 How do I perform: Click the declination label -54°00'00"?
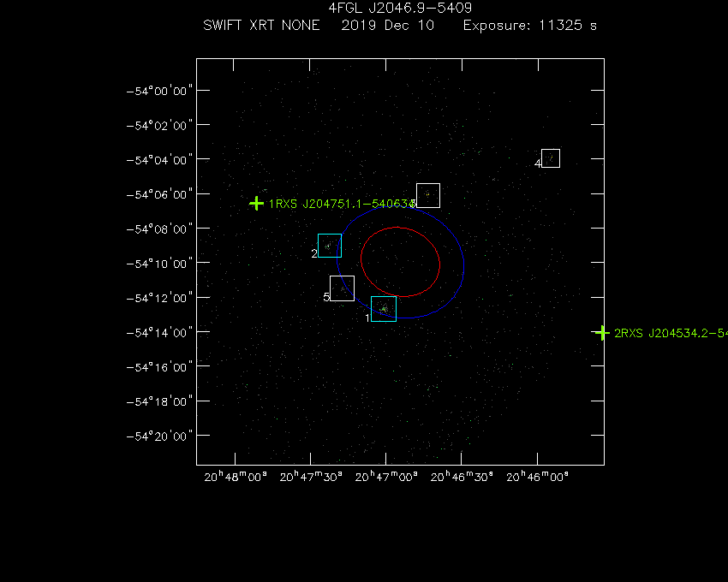[159, 91]
